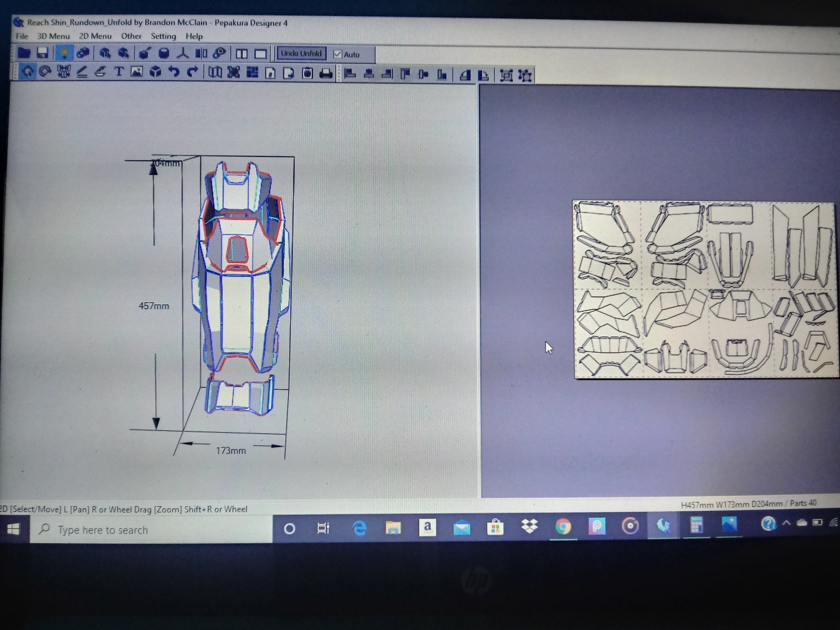Click the align bottom icon
840x630 pixels.
click(442, 75)
